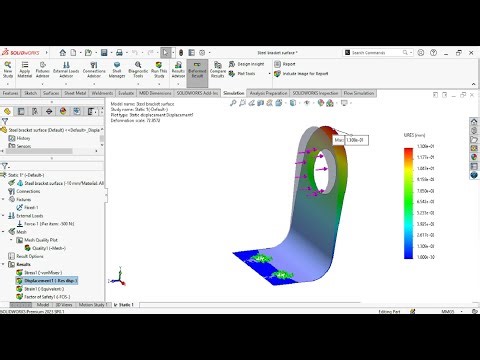Open the Section View tool
Viewport: 480px width, 360px height.
click(x=260, y=103)
